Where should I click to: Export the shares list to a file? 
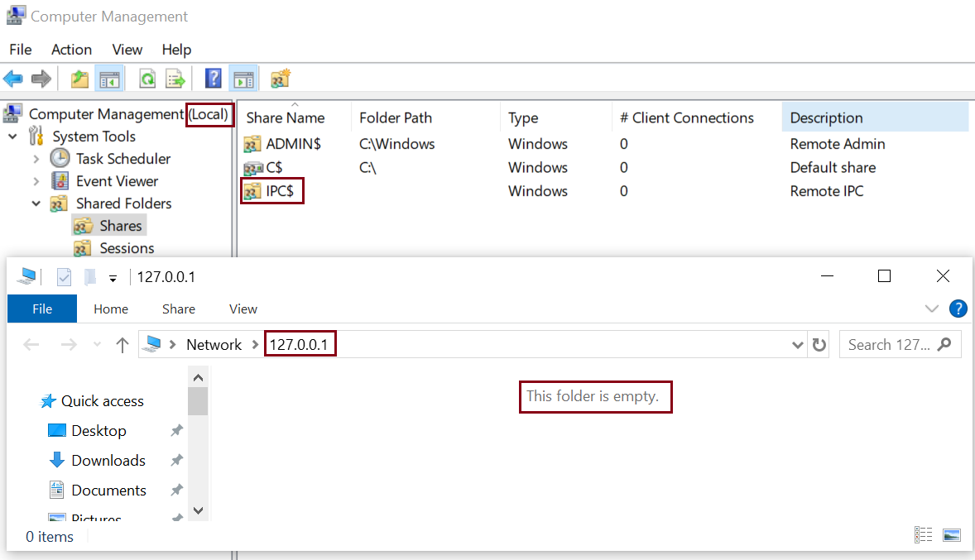pos(175,79)
